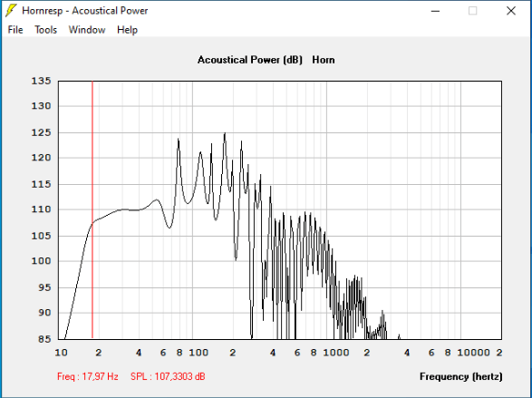Viewport: 532px width, 398px height.
Task: Click the Hornresp - Acoustical Power window title
Action: (x=85, y=11)
